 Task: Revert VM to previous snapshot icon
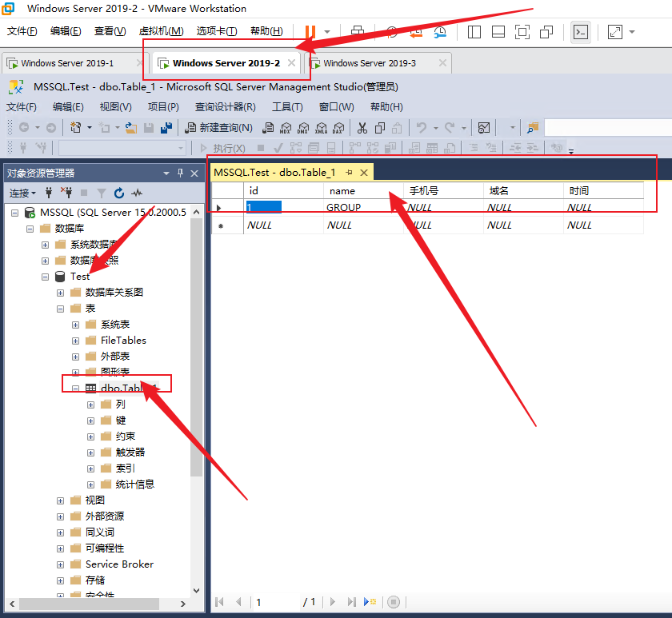pyautogui.click(x=416, y=32)
